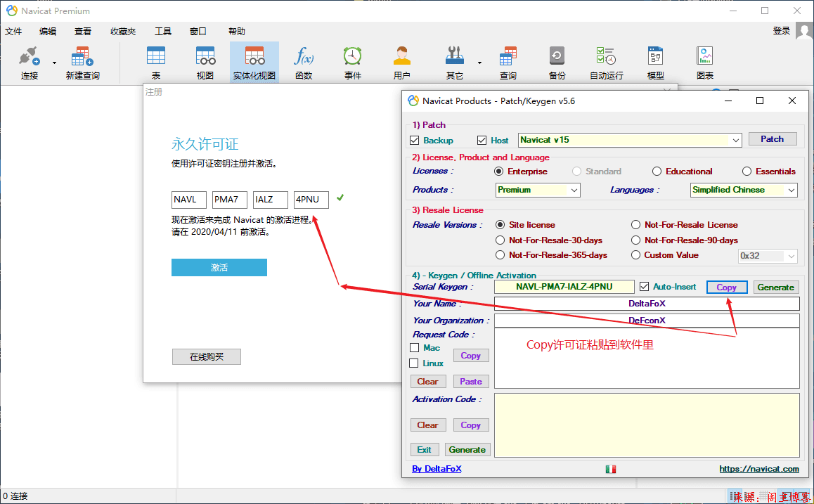
Task: Open the 编辑 menu
Action: (x=48, y=31)
